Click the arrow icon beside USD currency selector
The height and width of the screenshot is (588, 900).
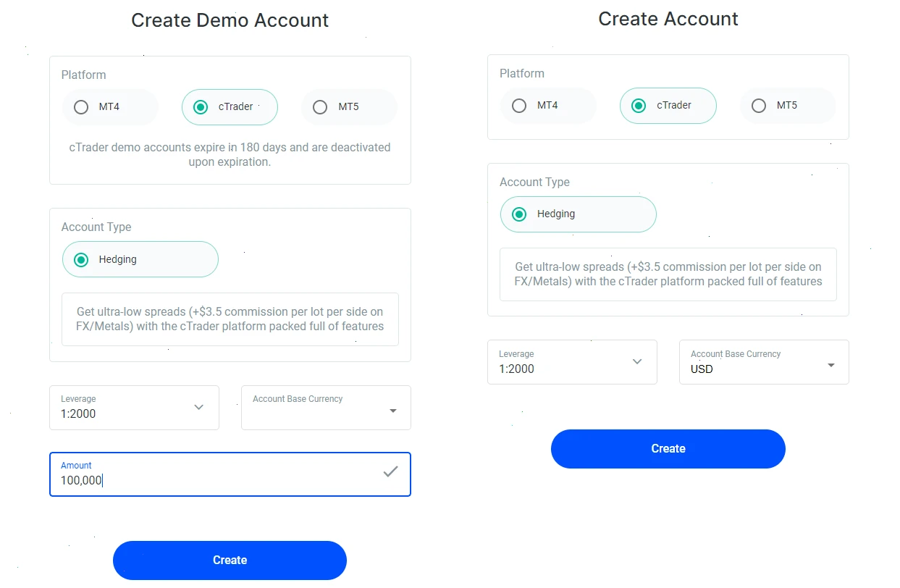pos(830,364)
